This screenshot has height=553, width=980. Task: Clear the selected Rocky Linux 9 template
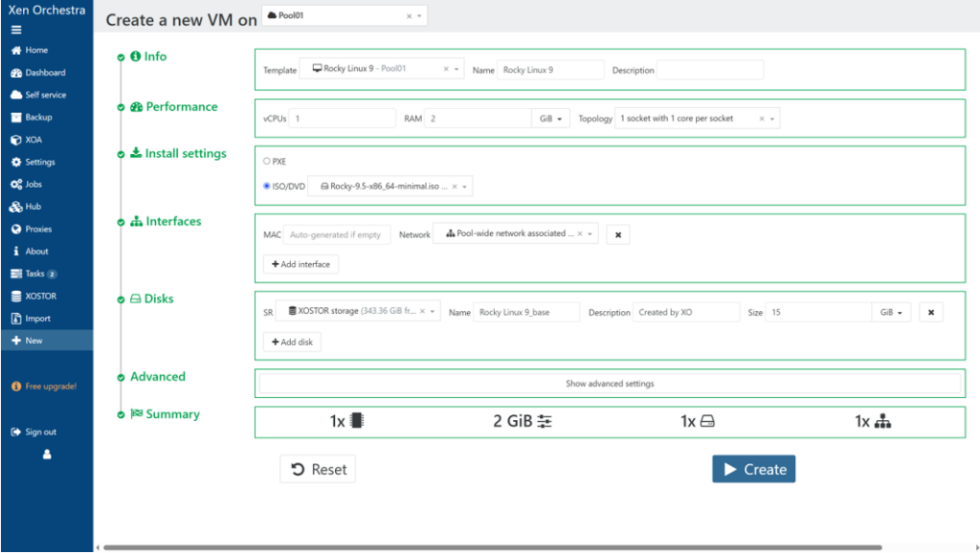[446, 70]
